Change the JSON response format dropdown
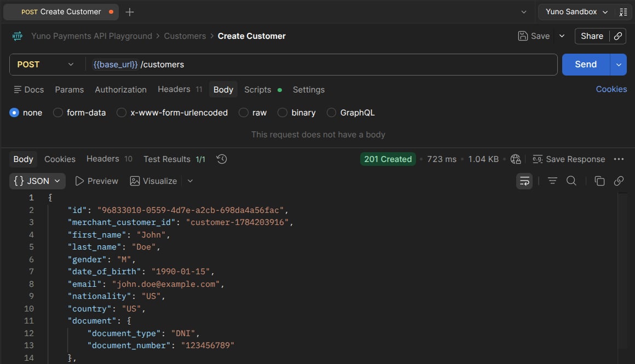 point(37,181)
